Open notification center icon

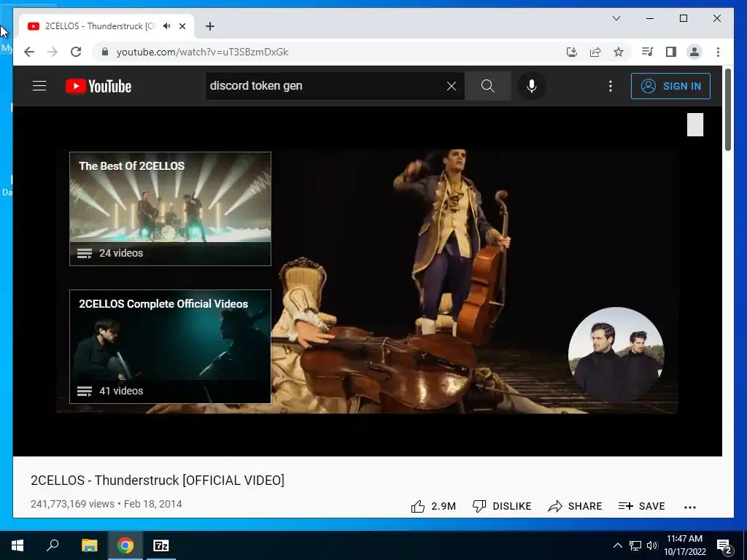[x=724, y=545]
